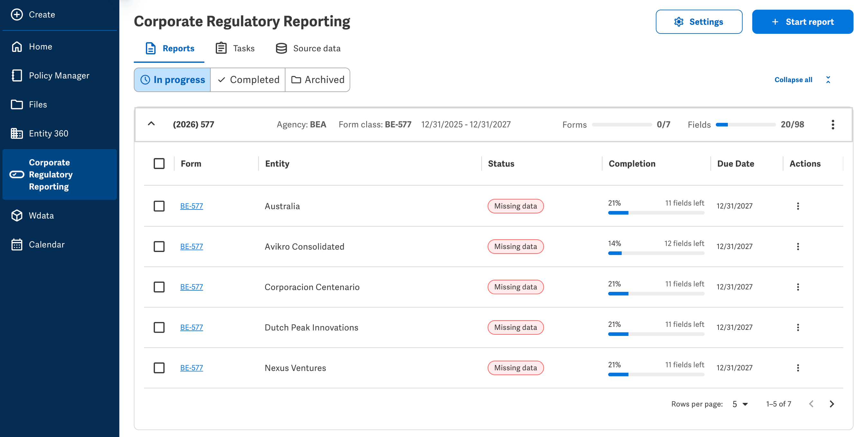Image resolution: width=868 pixels, height=437 pixels.
Task: Check the Corporacion Centenario row checkbox
Action: 159,287
